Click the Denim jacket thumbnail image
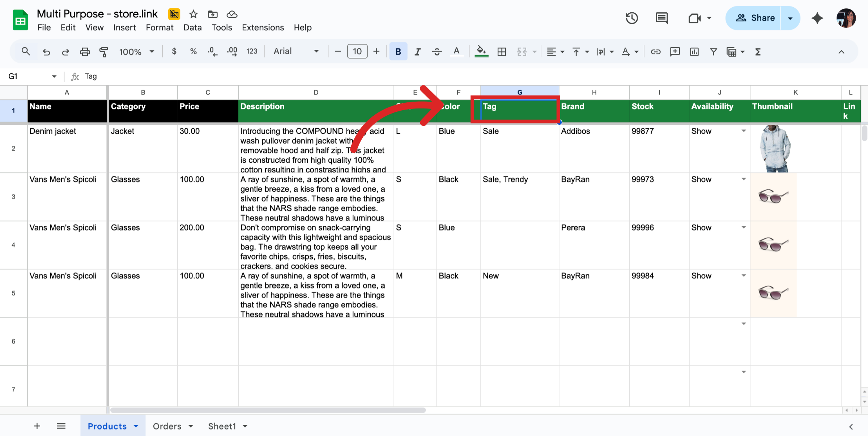 [775, 149]
